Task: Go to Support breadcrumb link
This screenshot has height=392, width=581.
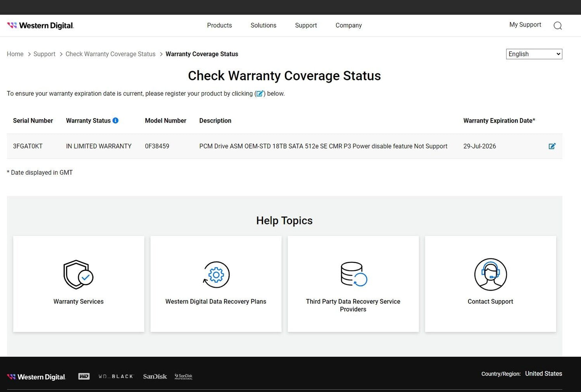Action: [44, 54]
